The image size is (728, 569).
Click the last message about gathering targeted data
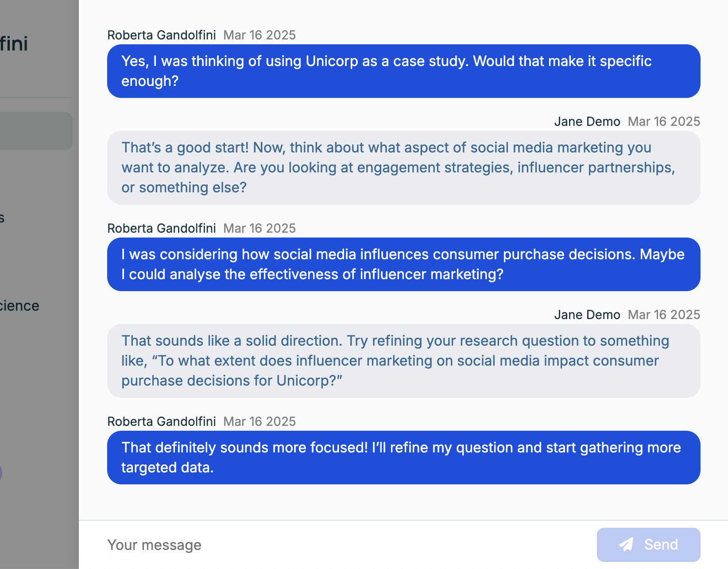[x=403, y=457]
